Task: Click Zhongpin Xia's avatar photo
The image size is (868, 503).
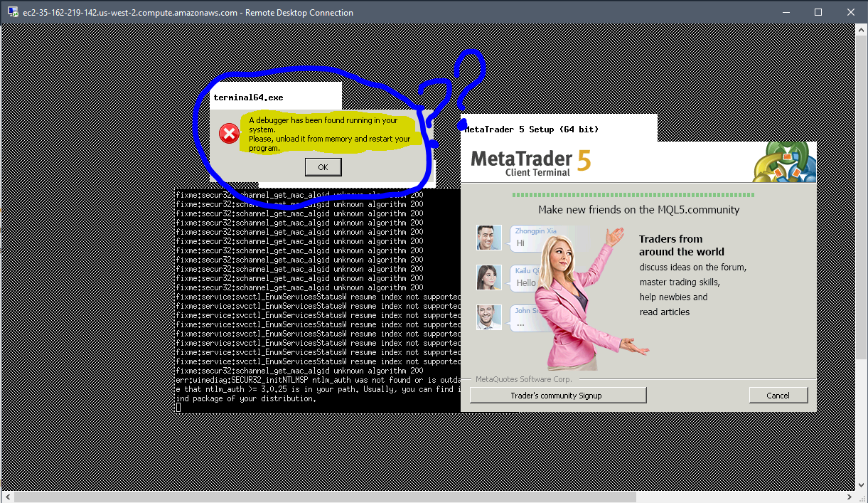Action: click(x=489, y=238)
